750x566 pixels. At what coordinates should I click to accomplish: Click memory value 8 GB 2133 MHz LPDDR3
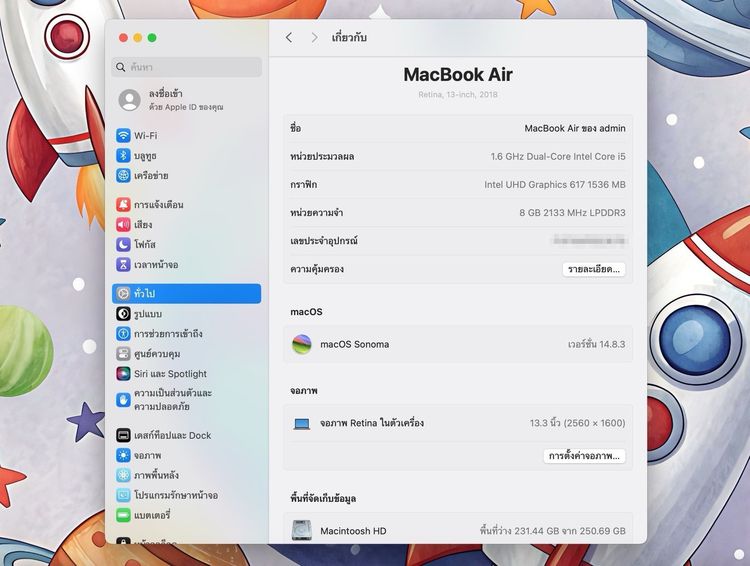pos(573,213)
